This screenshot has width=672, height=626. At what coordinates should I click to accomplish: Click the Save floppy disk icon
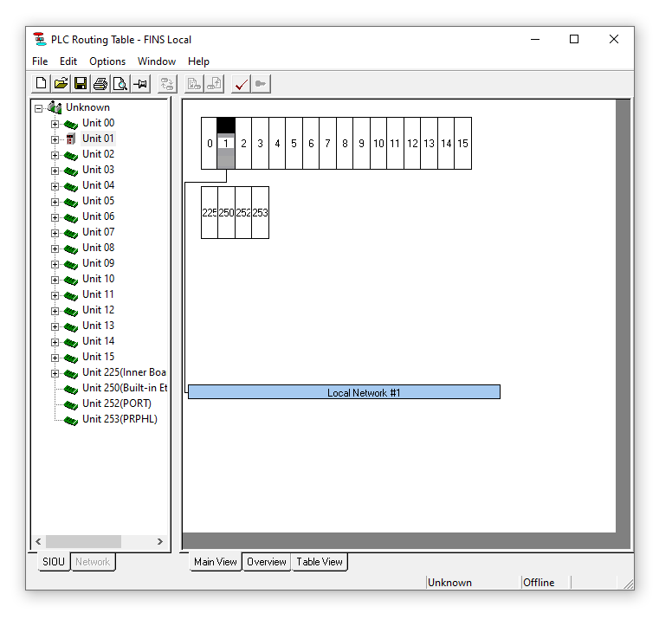coord(81,83)
